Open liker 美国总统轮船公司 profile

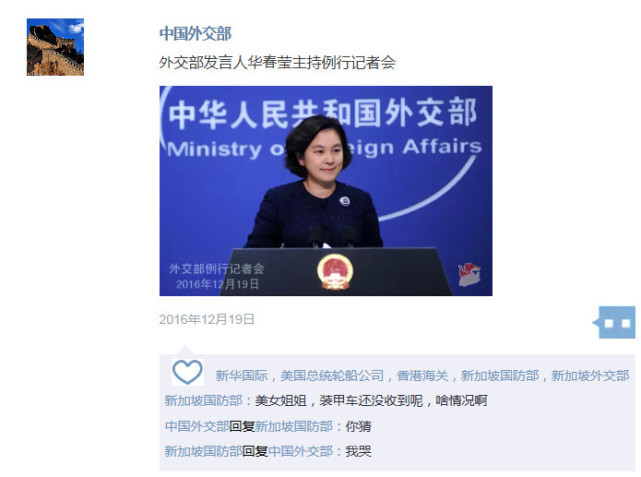point(332,376)
